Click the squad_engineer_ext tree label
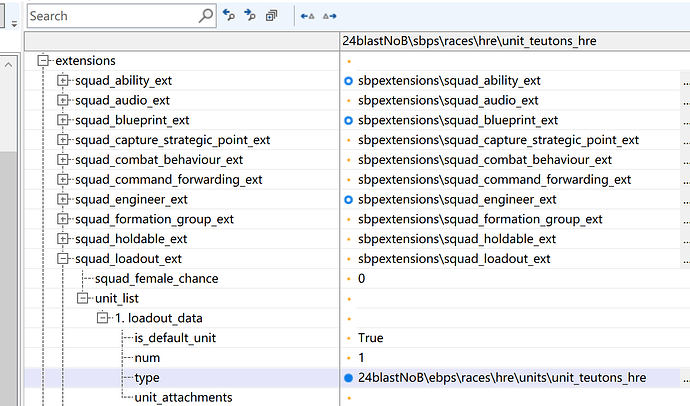 click(131, 199)
